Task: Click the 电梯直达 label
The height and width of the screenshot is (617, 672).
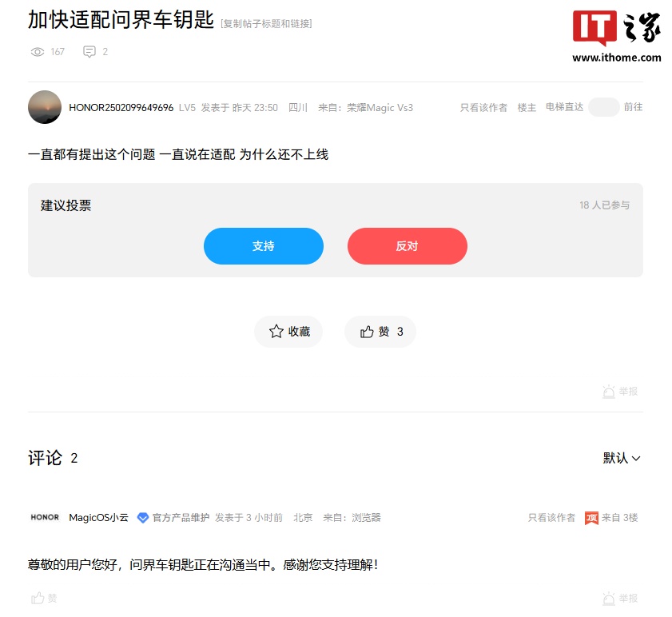Action: 564,107
